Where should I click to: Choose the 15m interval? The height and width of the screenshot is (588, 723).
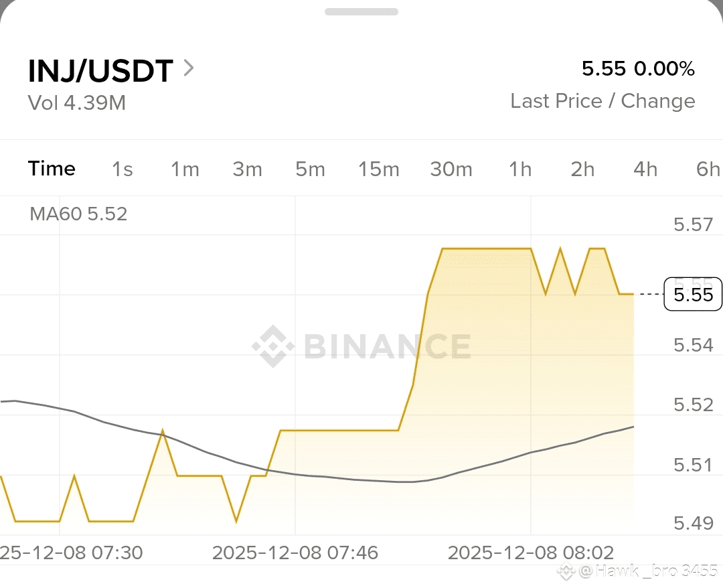[x=378, y=169]
